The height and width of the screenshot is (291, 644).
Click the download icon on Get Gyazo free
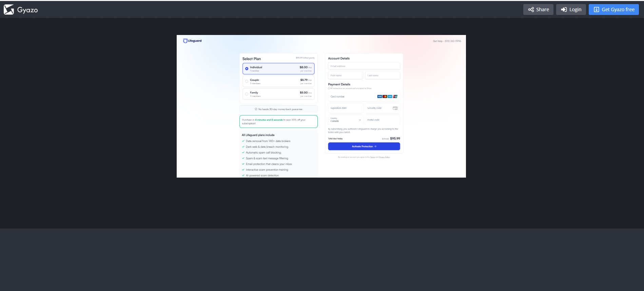tap(596, 10)
